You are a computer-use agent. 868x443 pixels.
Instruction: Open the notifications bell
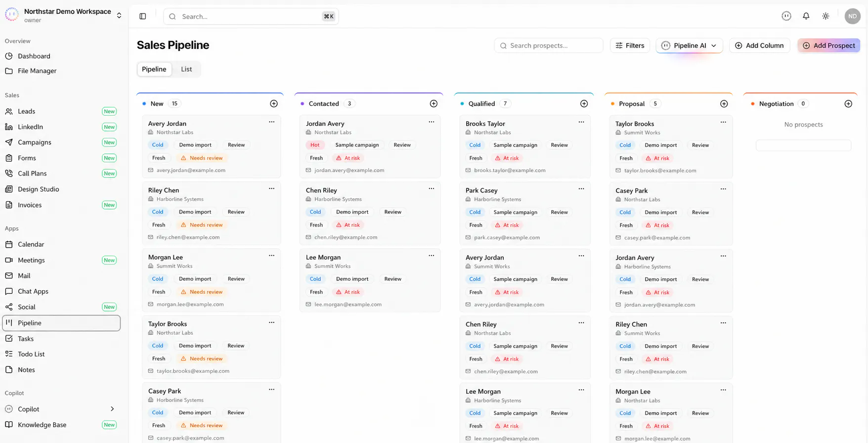(806, 16)
